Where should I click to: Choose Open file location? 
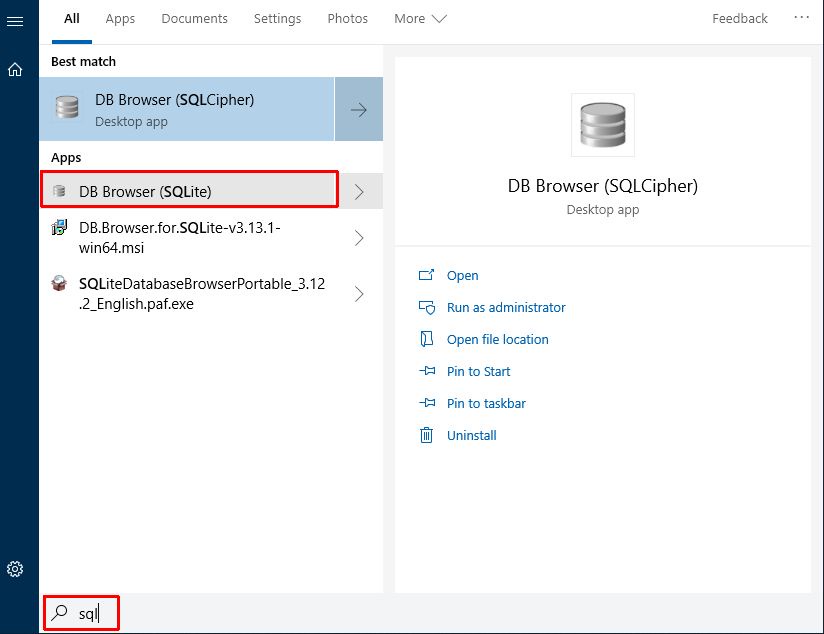[x=498, y=340]
